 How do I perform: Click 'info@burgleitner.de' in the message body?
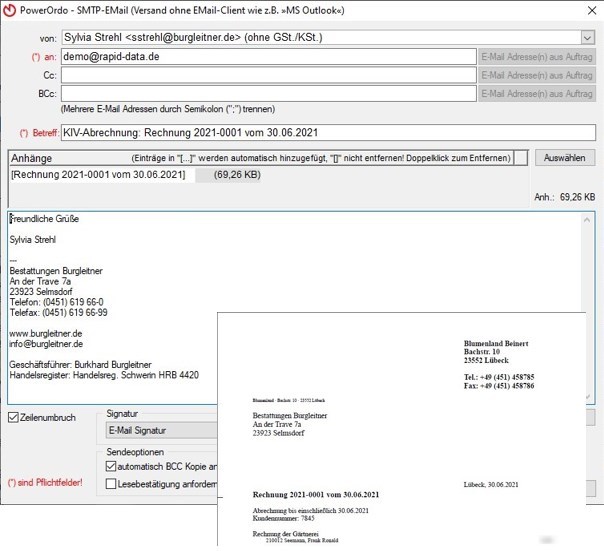point(46,344)
